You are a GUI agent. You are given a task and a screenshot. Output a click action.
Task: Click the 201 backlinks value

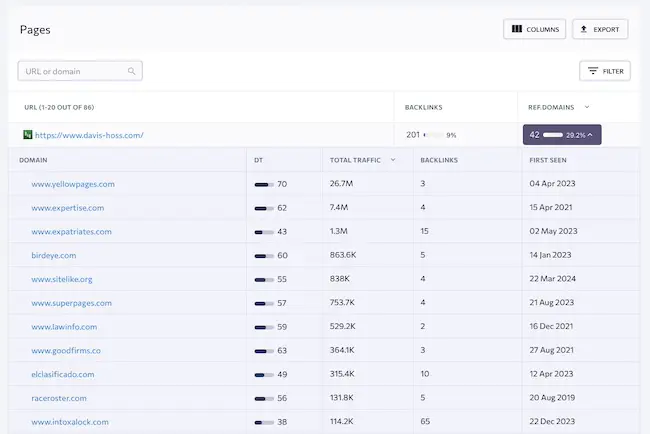click(413, 135)
